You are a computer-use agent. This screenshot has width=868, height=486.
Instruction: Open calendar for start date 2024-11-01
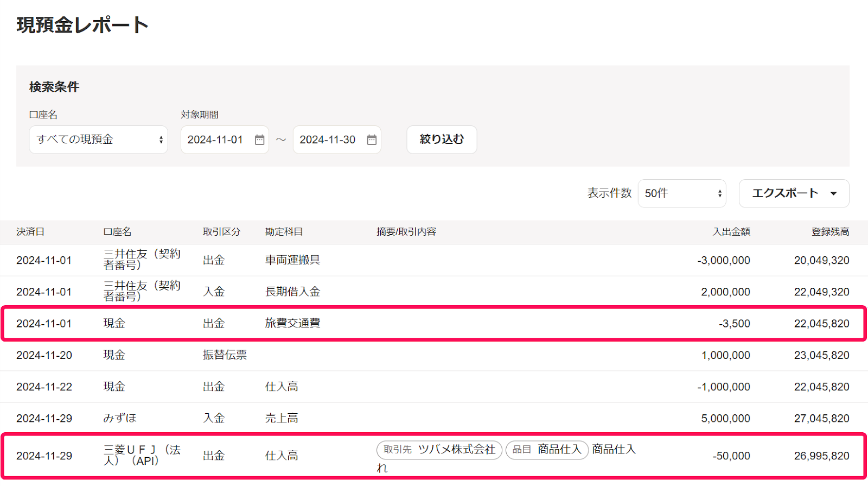259,140
